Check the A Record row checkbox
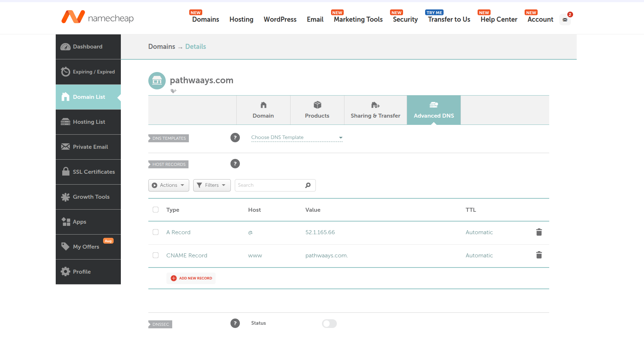 point(156,232)
